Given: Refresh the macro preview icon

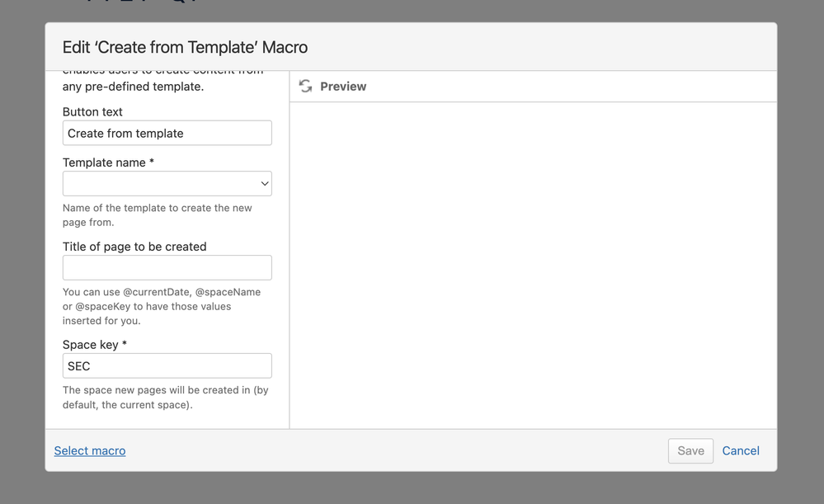Looking at the screenshot, I should (x=305, y=86).
